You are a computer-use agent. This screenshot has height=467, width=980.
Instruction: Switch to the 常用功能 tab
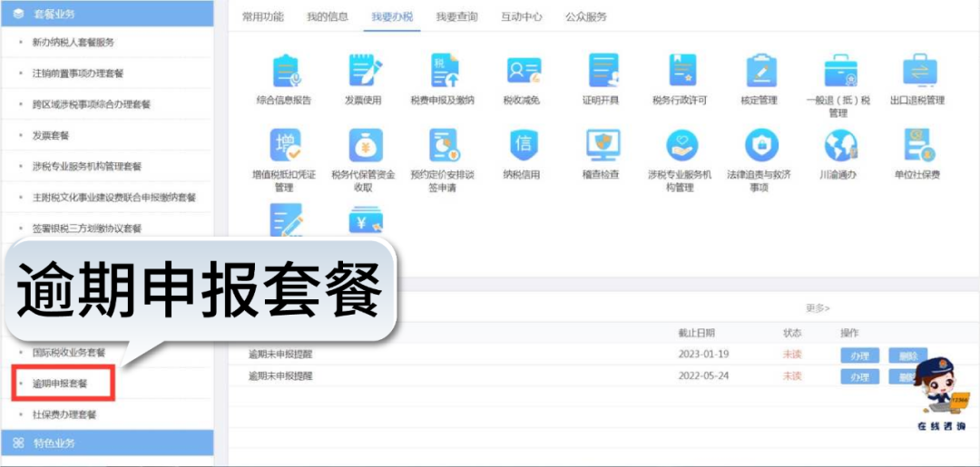coord(262,17)
